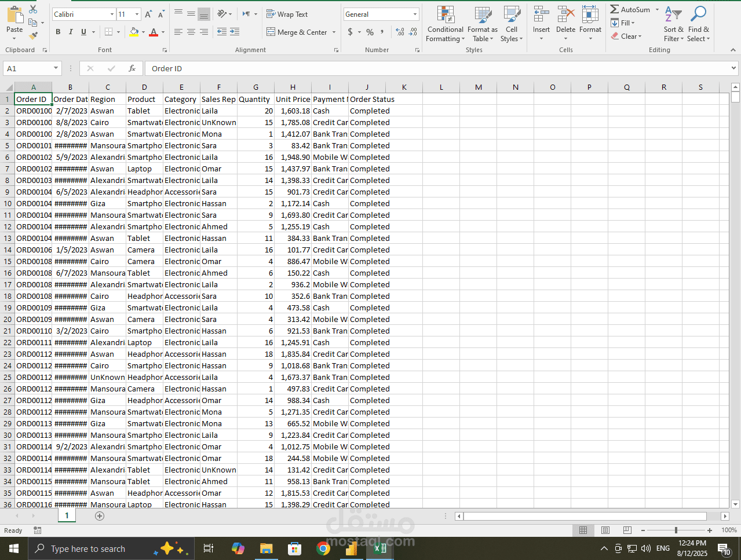
Task: Toggle Underline formatting
Action: point(83,32)
